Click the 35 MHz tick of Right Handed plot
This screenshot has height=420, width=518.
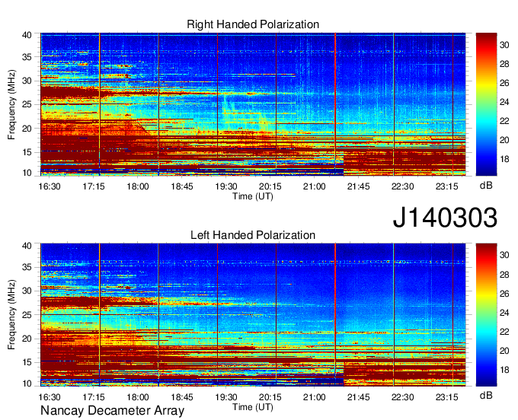27,57
